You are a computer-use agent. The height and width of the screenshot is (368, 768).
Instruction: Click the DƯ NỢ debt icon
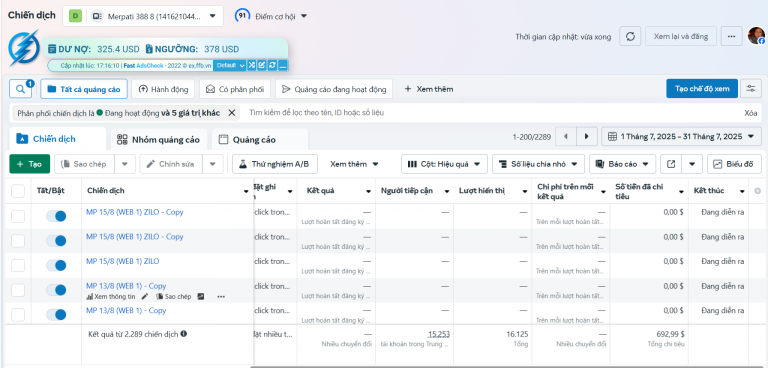pyautogui.click(x=52, y=49)
